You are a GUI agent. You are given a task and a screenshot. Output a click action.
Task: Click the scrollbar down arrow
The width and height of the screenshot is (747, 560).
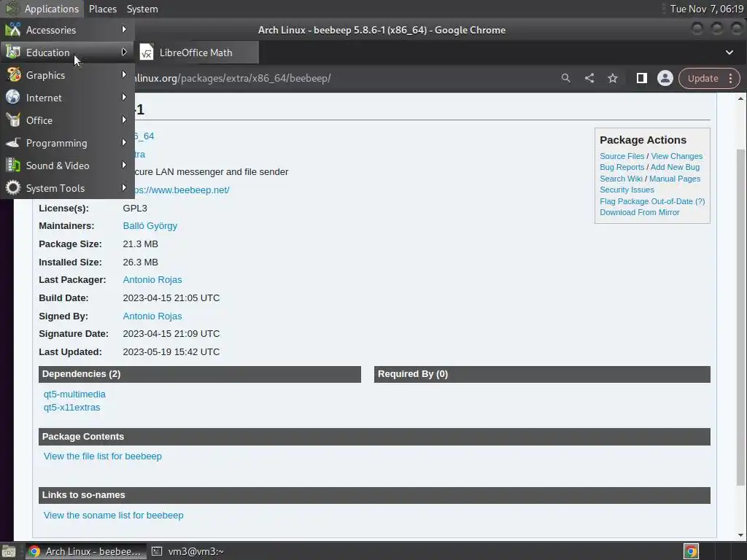[x=741, y=535]
